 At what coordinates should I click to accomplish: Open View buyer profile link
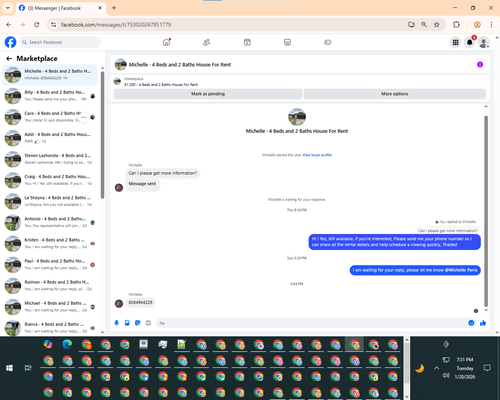tap(317, 155)
